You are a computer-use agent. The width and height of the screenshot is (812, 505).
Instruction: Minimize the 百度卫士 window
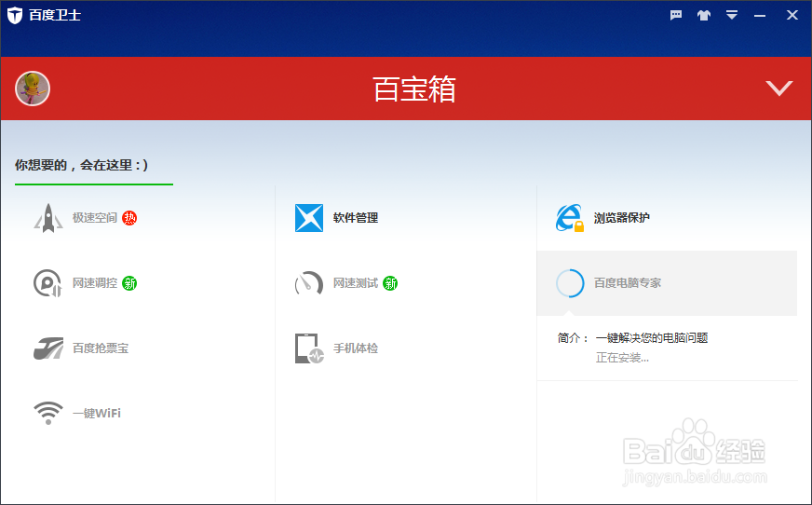point(760,16)
